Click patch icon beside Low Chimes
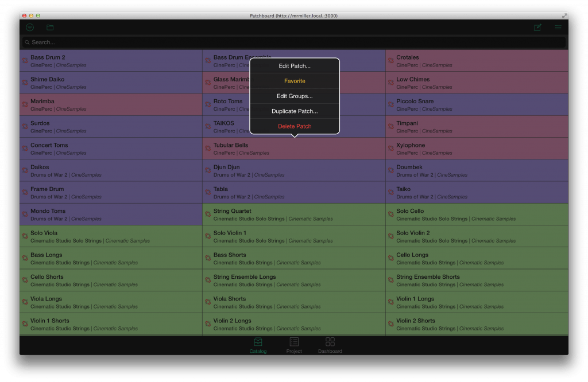This screenshot has width=588, height=382. 391,83
